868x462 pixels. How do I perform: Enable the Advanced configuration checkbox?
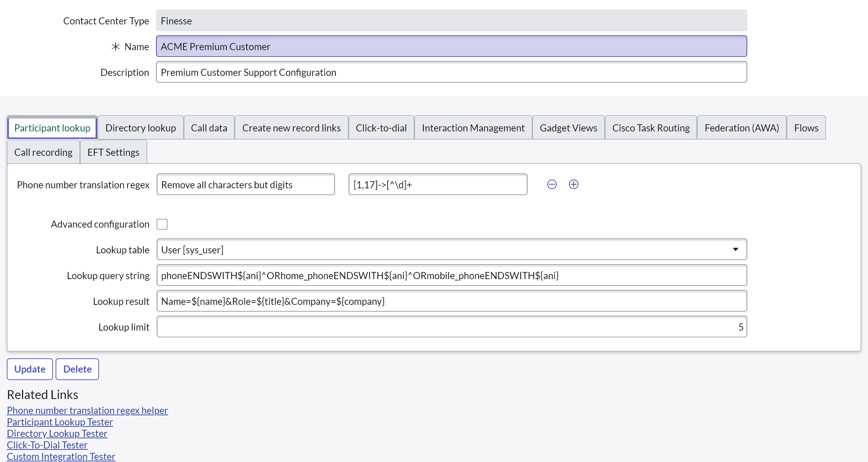click(x=162, y=224)
